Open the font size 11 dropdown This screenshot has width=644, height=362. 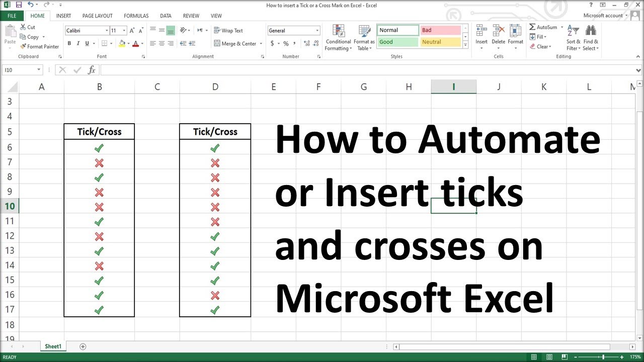pyautogui.click(x=124, y=31)
